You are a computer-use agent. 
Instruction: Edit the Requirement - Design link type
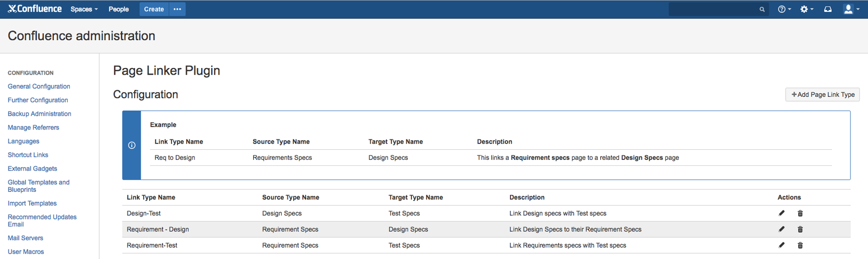pos(782,229)
